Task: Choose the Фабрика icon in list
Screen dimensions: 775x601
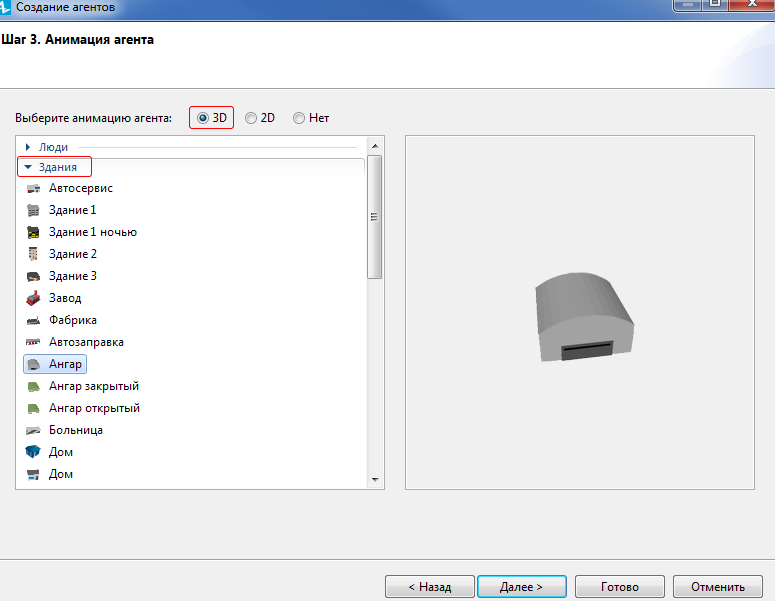Action: tap(33, 320)
